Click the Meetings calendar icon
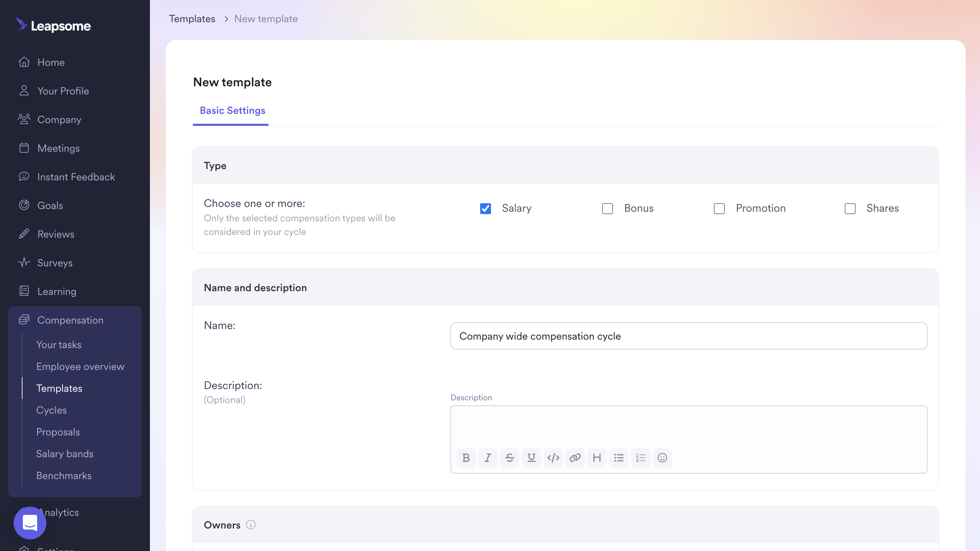This screenshot has height=551, width=980. coord(24,148)
